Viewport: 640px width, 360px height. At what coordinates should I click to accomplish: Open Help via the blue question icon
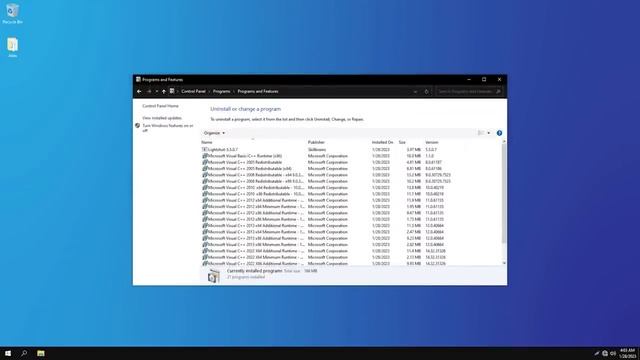point(499,133)
